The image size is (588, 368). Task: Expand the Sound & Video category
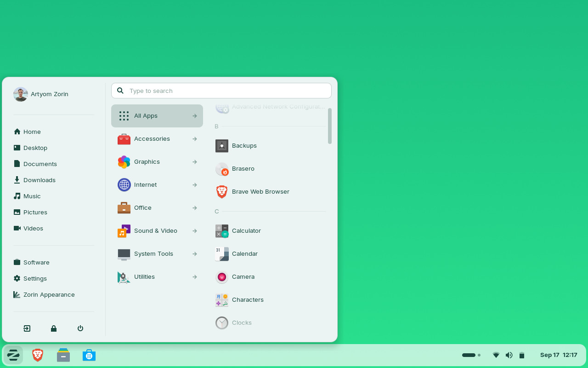[x=155, y=230]
